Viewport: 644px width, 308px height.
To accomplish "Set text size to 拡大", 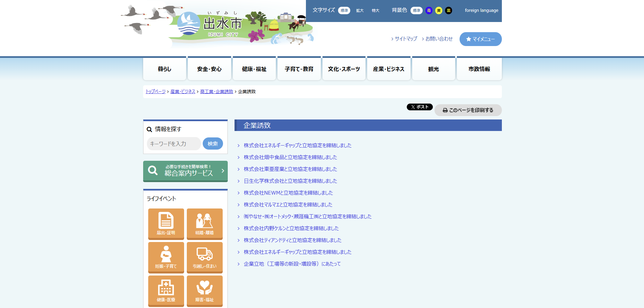I will pos(360,10).
